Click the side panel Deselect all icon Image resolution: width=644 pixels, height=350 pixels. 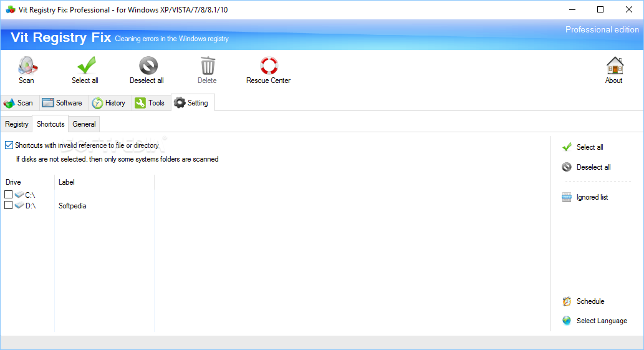click(x=566, y=167)
